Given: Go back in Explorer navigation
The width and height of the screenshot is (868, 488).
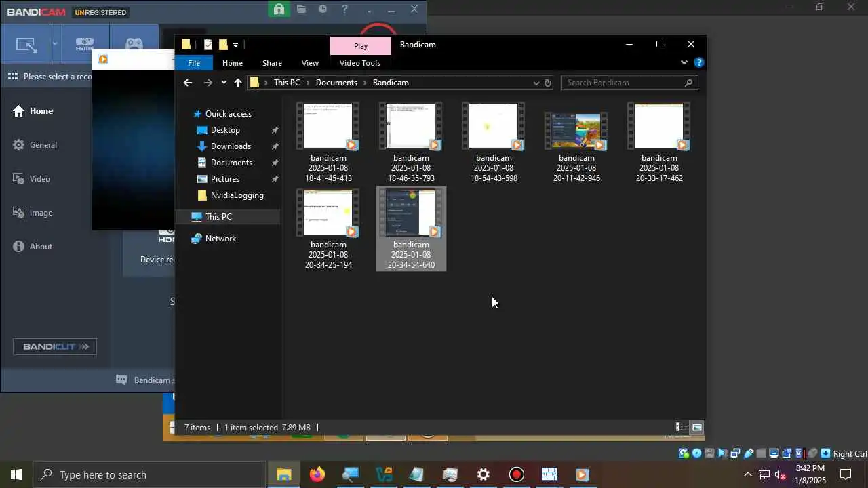Looking at the screenshot, I should click(x=188, y=83).
